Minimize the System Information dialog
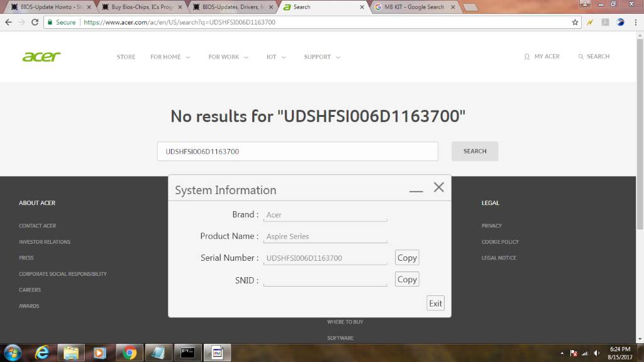Viewport: 644px width, 362px height. [416, 190]
